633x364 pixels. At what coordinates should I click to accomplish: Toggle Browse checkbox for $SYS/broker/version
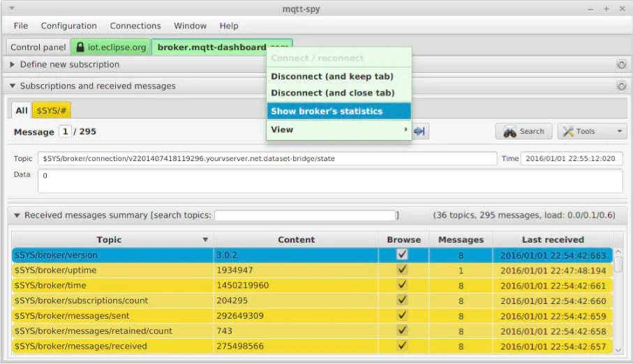(402, 255)
